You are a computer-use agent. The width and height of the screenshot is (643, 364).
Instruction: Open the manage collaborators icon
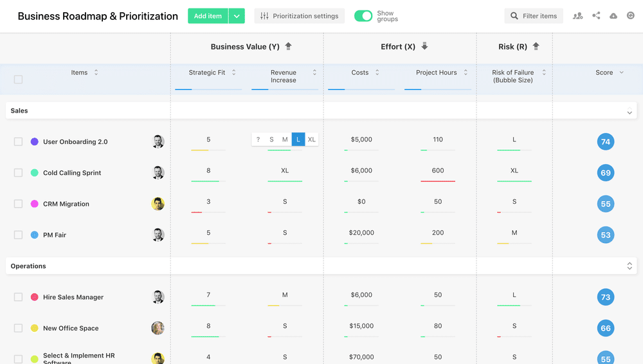pyautogui.click(x=577, y=16)
